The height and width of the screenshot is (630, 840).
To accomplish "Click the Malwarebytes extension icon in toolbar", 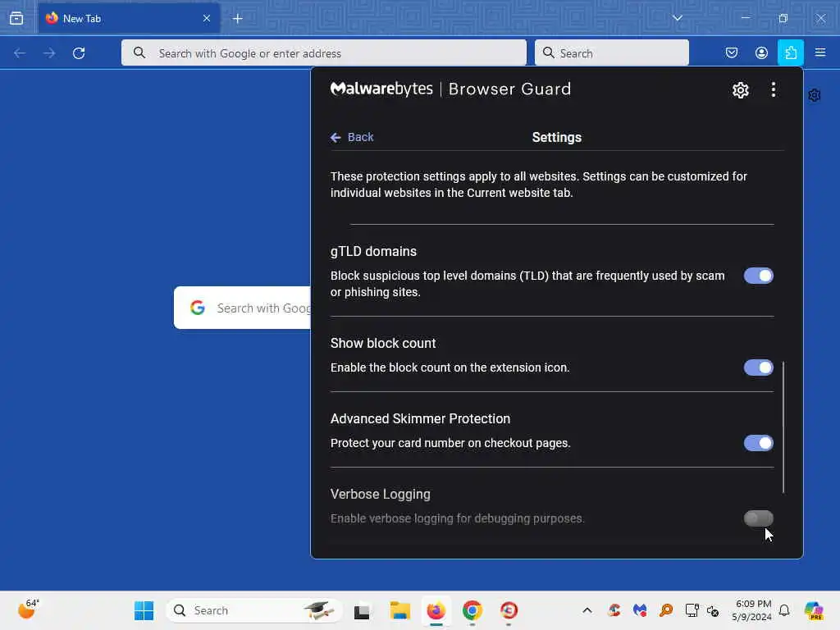I will [x=790, y=53].
